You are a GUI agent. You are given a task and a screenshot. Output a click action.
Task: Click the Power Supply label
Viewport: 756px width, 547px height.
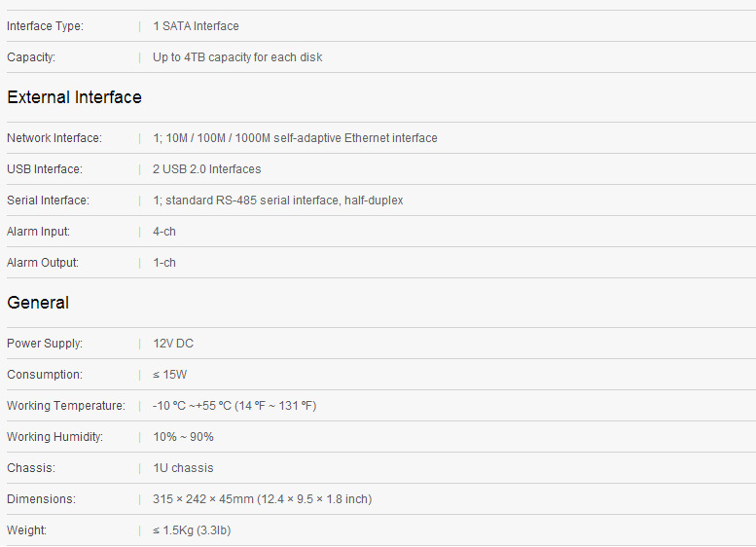tap(44, 344)
